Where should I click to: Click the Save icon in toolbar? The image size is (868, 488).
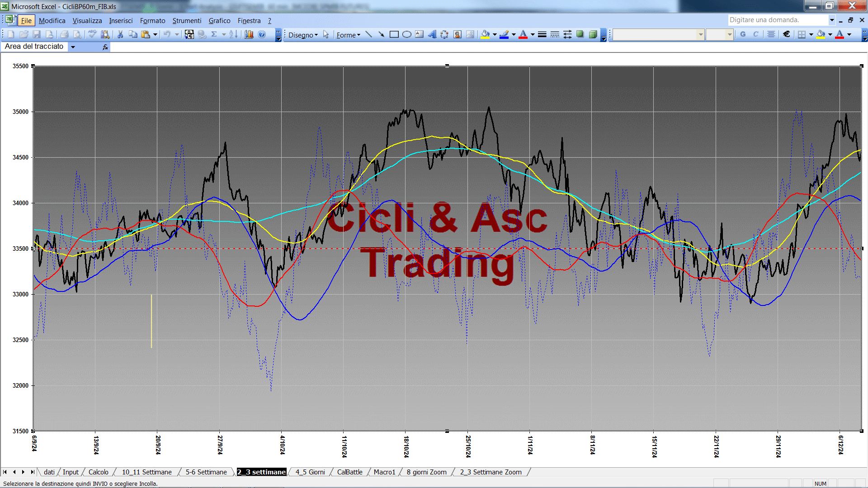pos(37,34)
